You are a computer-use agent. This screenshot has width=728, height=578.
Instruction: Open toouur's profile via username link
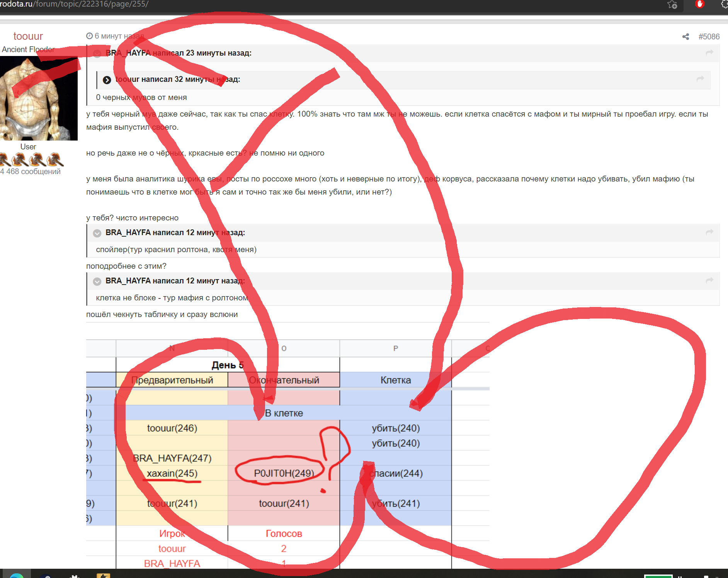[x=28, y=36]
